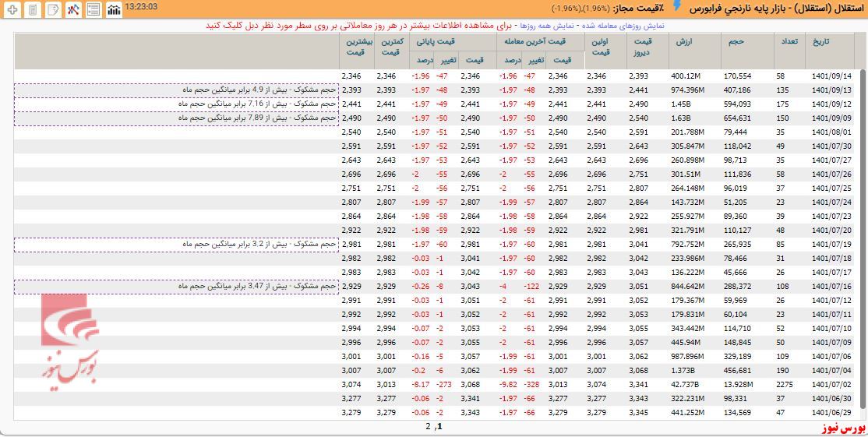Click value cell 1.373B

[x=682, y=371]
